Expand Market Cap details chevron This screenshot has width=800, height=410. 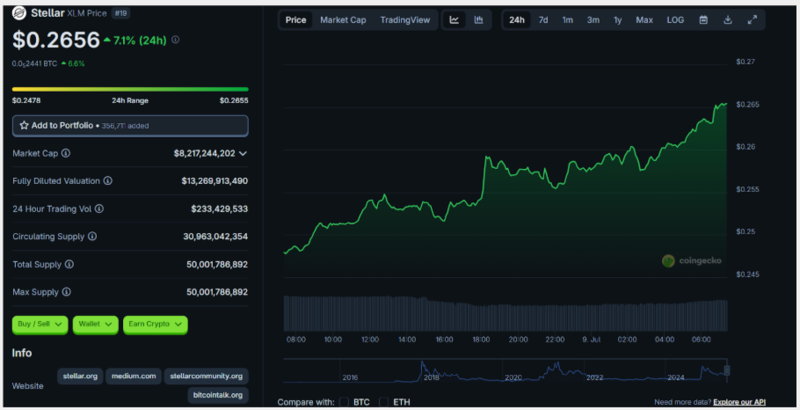pyautogui.click(x=243, y=153)
